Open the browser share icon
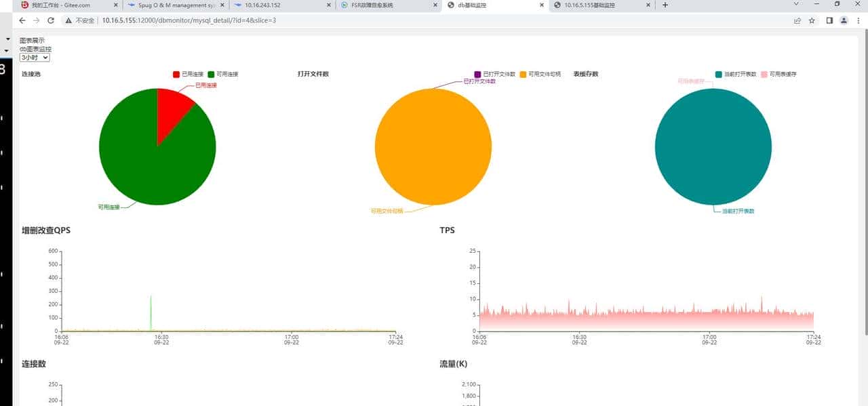868x406 pixels. [x=796, y=20]
